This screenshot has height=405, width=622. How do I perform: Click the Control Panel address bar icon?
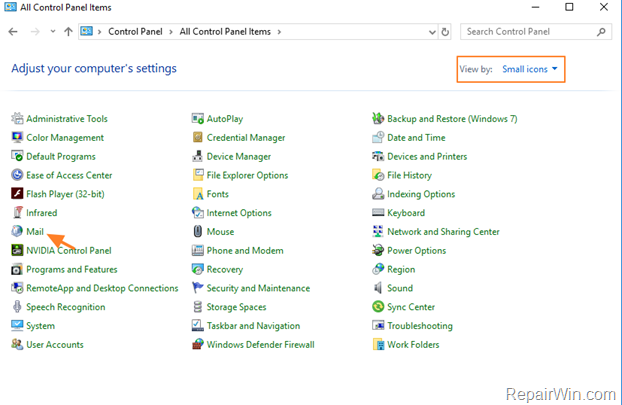pos(86,31)
